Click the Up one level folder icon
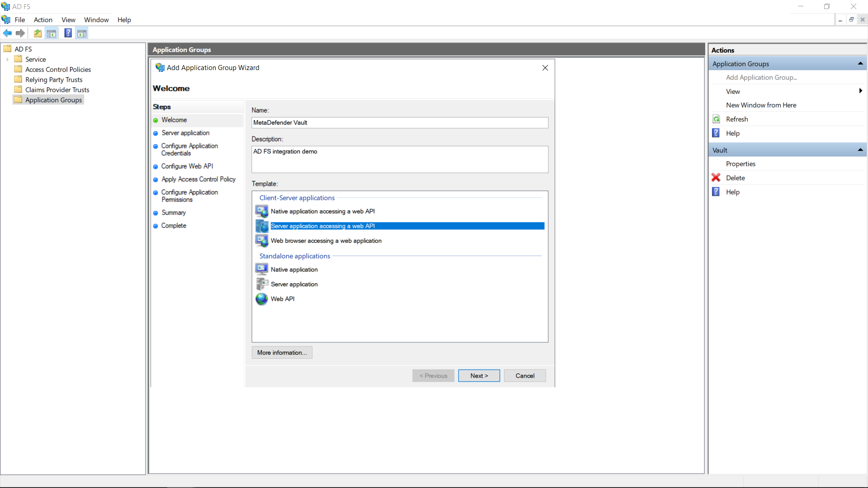This screenshot has height=488, width=868. [x=38, y=33]
